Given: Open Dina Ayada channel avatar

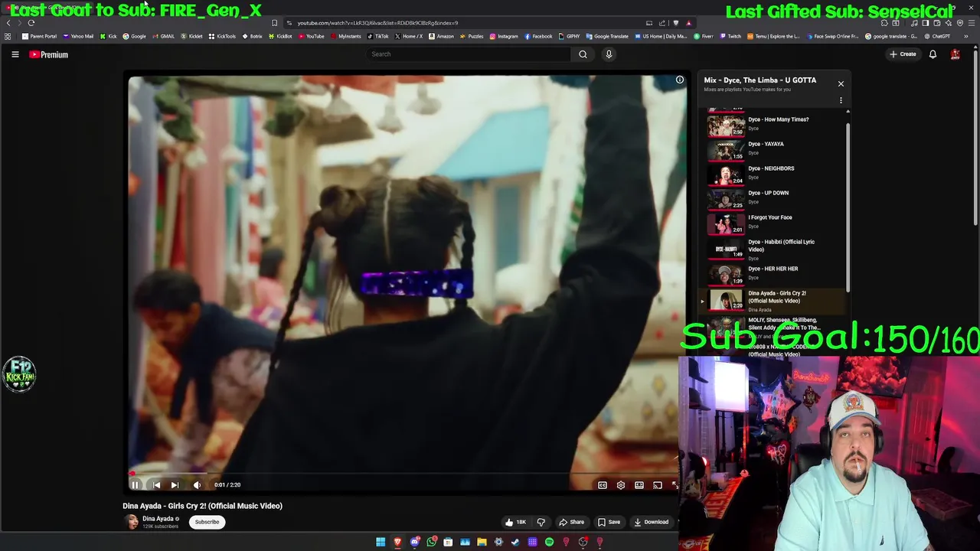Looking at the screenshot, I should click(132, 522).
